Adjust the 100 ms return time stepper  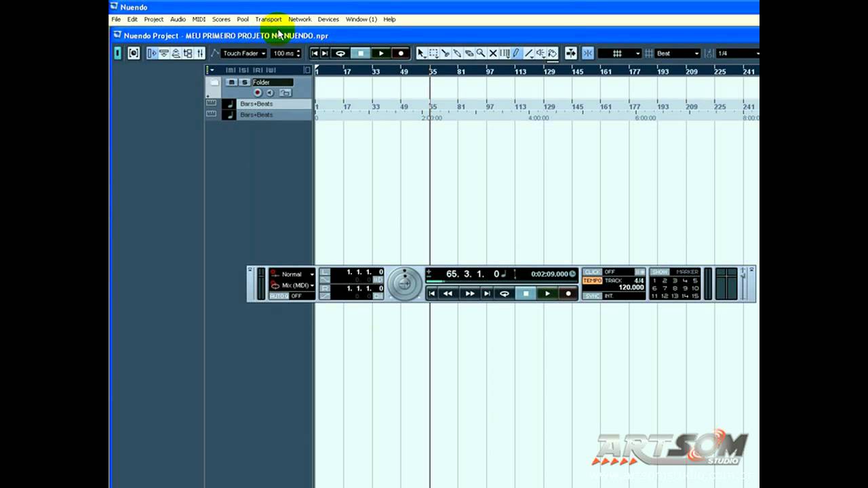[298, 53]
